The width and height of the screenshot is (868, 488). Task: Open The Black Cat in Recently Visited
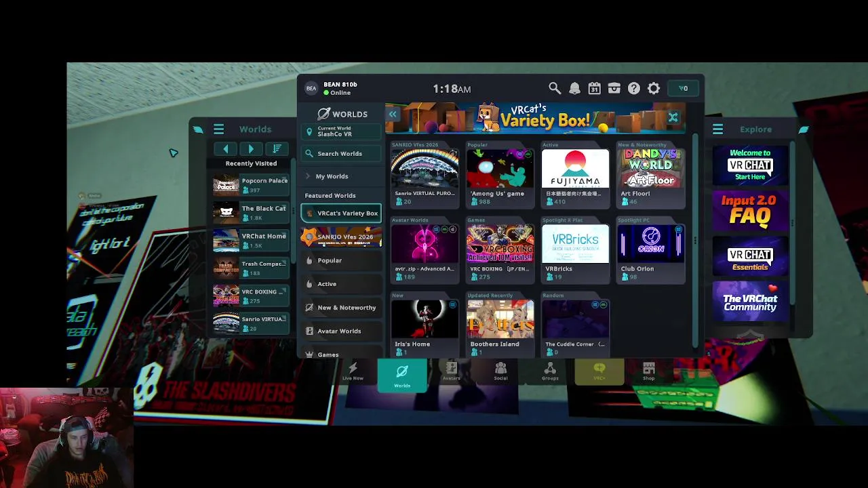coord(251,213)
